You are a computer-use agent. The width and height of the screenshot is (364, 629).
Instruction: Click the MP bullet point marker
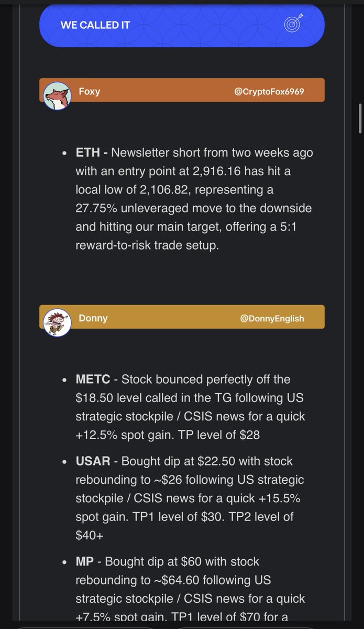(64, 562)
